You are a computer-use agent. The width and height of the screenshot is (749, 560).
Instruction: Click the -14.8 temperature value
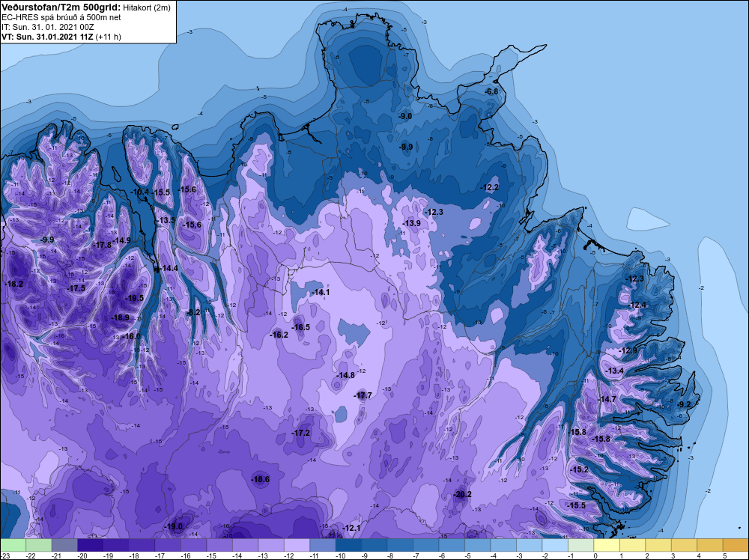(x=346, y=375)
